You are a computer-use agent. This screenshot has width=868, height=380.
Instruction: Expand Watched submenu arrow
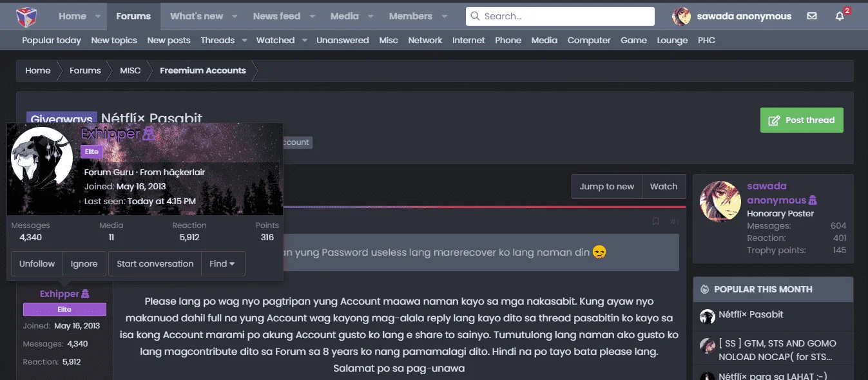coord(304,40)
